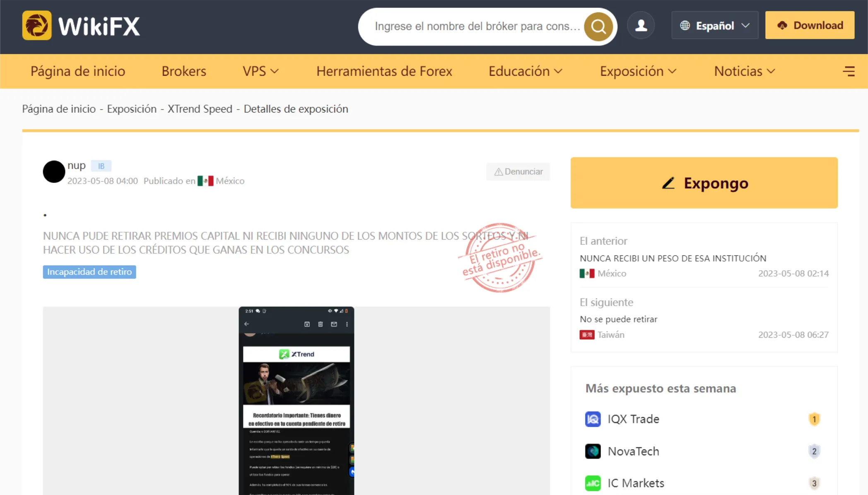
Task: Click the Incapacidad de retiro tag
Action: pos(89,272)
